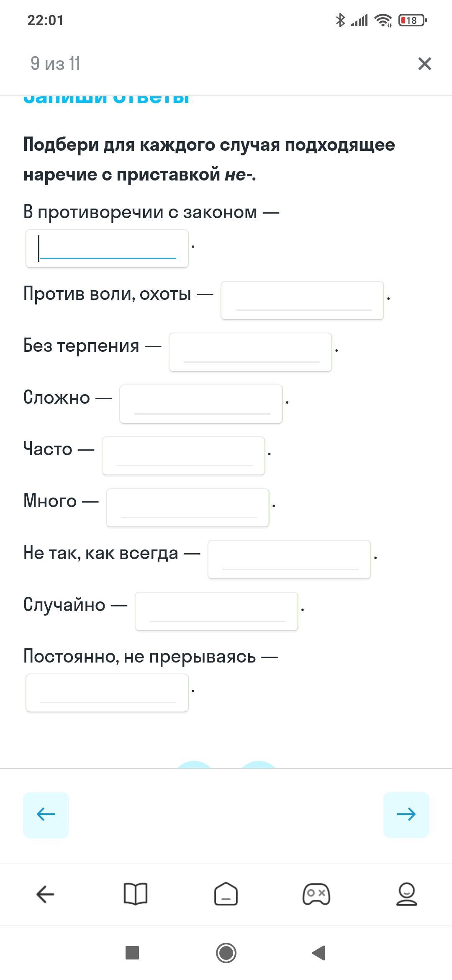Viewport: 452px width, 980px height.
Task: Click the input field after «Много»
Action: click(x=187, y=507)
